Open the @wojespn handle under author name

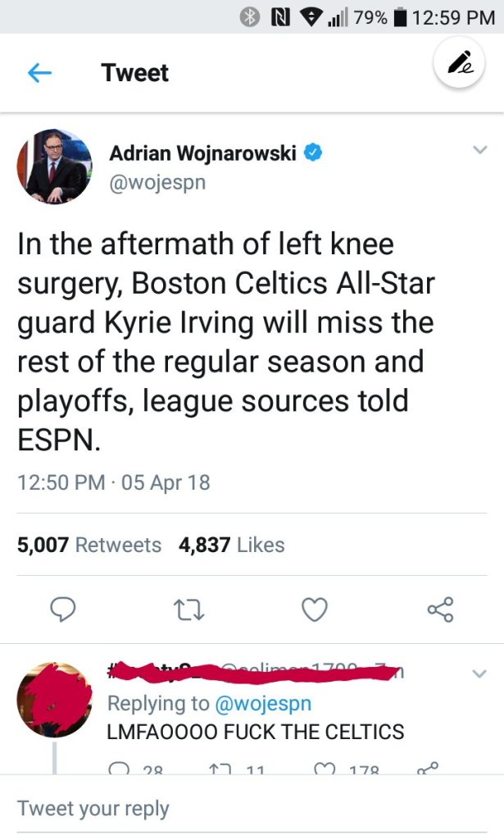157,182
